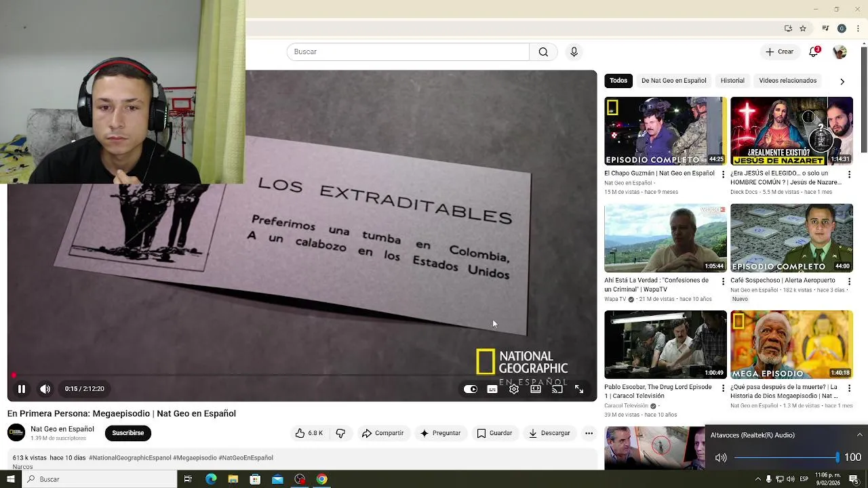Open Café Sospechoso video thumbnail

pyautogui.click(x=791, y=238)
